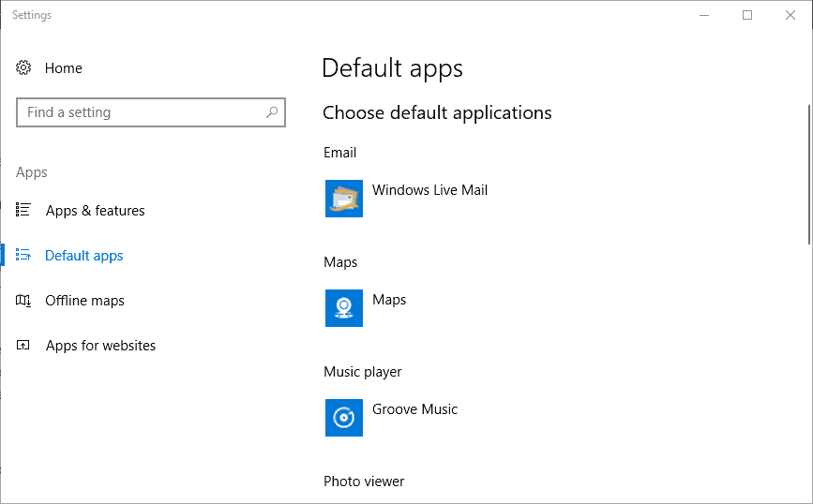Click the Windows Live Mail app icon
The width and height of the screenshot is (813, 504).
[344, 199]
